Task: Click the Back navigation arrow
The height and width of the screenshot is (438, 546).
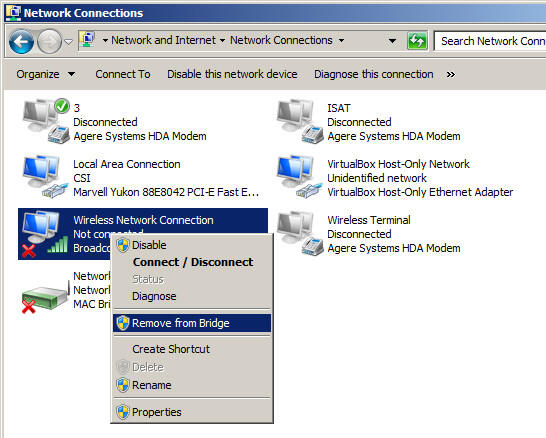Action: [21, 41]
